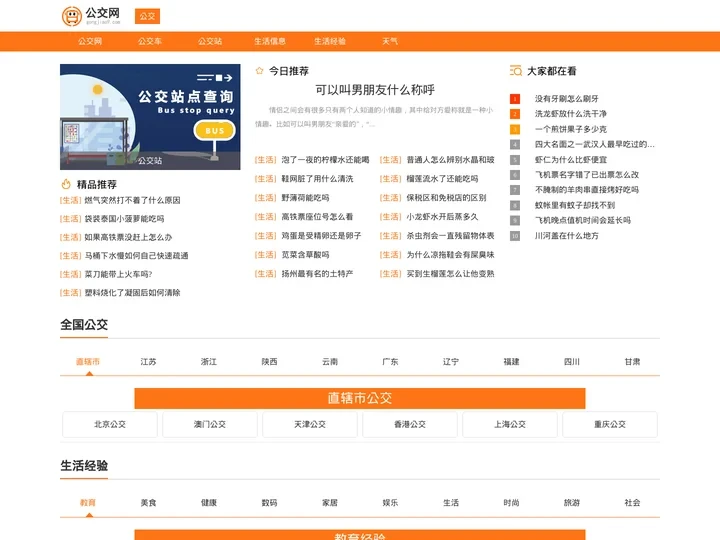Screen dimensions: 720x540
Task: Select the 美食 category tab
Action: tap(148, 503)
